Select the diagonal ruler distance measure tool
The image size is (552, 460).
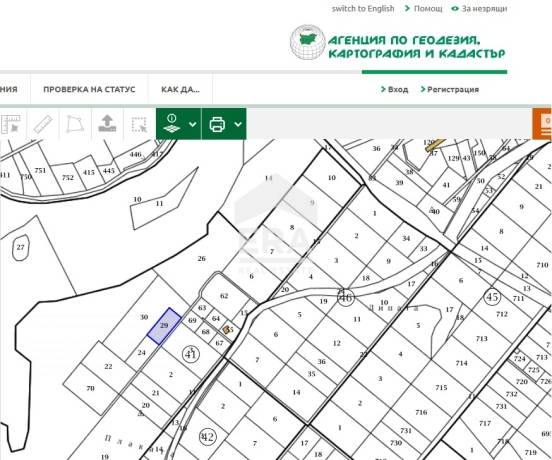[43, 124]
